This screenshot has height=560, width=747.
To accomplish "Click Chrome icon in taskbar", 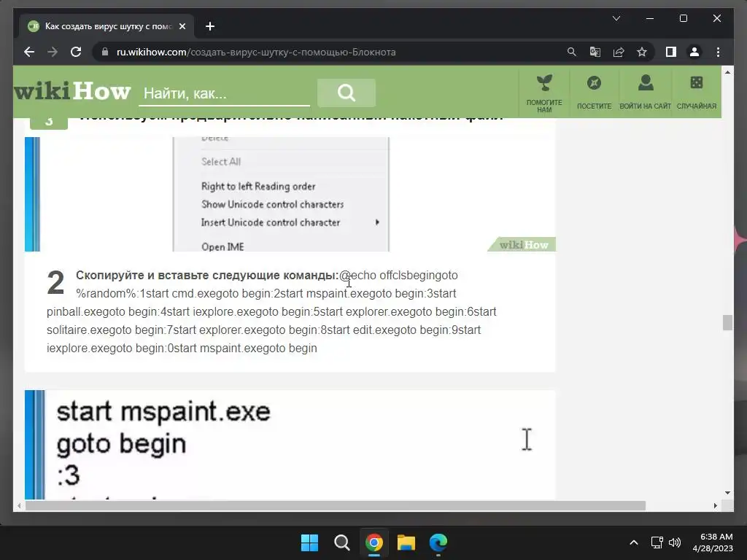I will [374, 542].
